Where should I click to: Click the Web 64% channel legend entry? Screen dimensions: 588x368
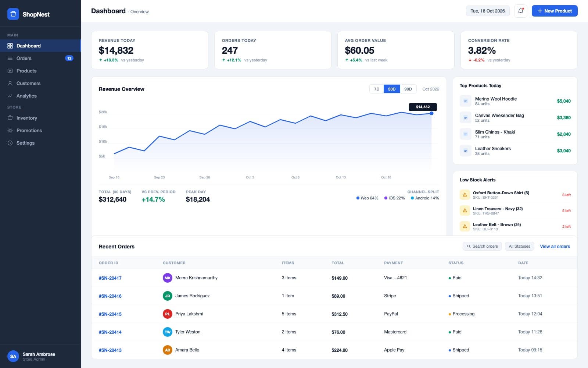point(367,198)
